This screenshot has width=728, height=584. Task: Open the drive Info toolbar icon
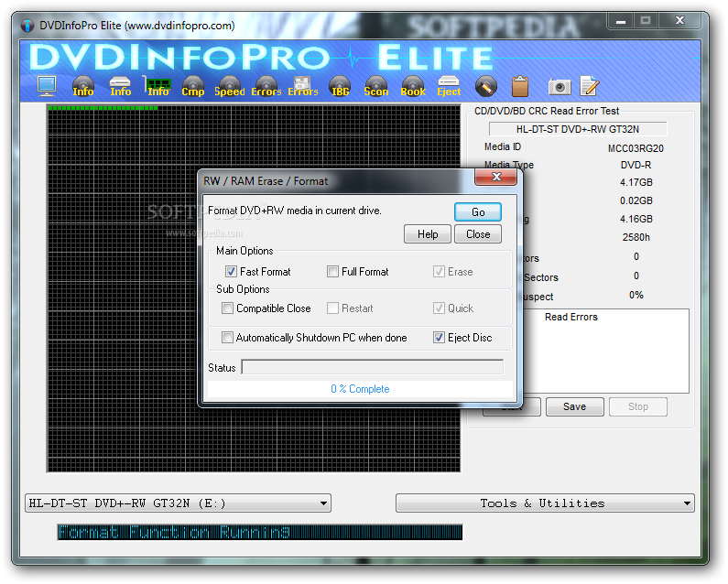click(120, 86)
